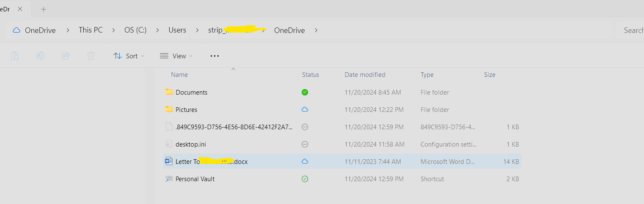644x204 pixels.
Task: Open the See more ellipsis menu
Action: pos(215,56)
